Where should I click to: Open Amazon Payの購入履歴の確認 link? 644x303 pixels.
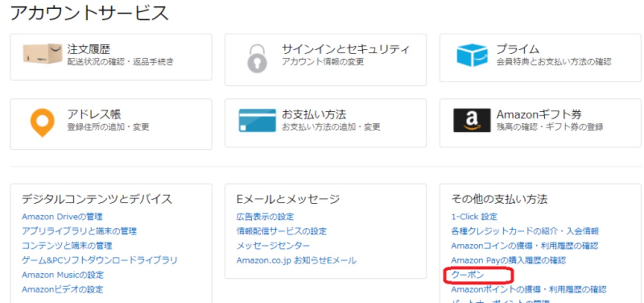[x=508, y=261]
